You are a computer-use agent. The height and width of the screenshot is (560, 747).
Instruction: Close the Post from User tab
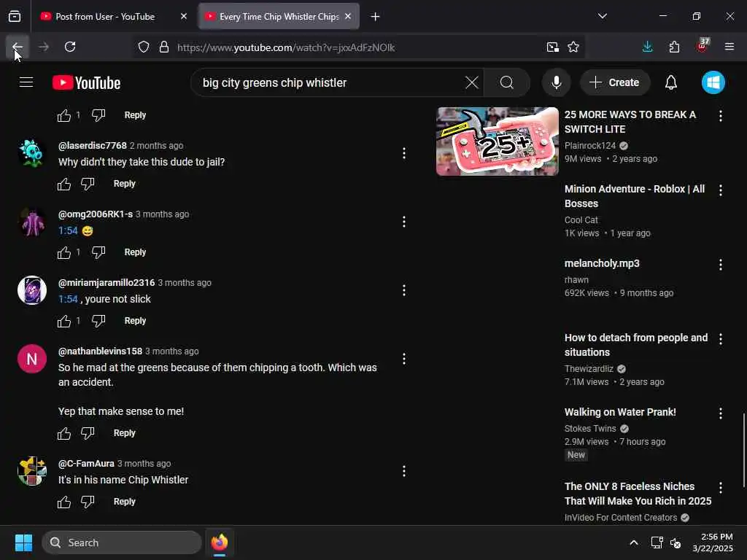[184, 17]
